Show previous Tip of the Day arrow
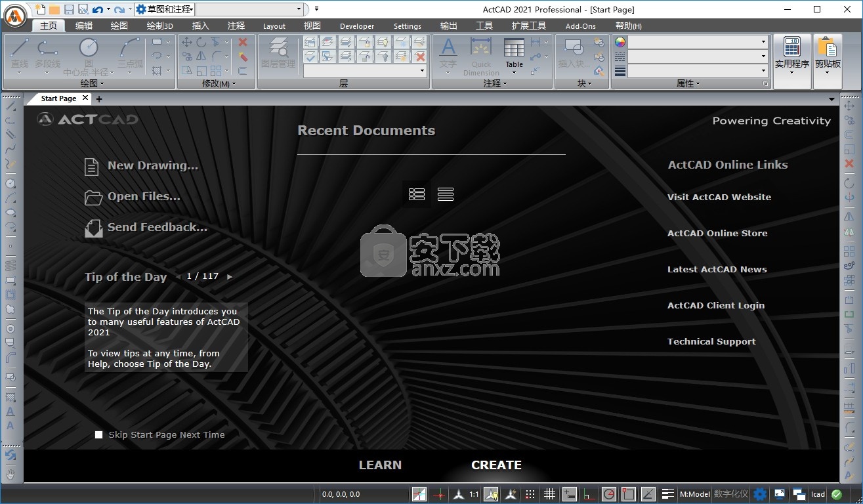The image size is (863, 504). click(178, 277)
